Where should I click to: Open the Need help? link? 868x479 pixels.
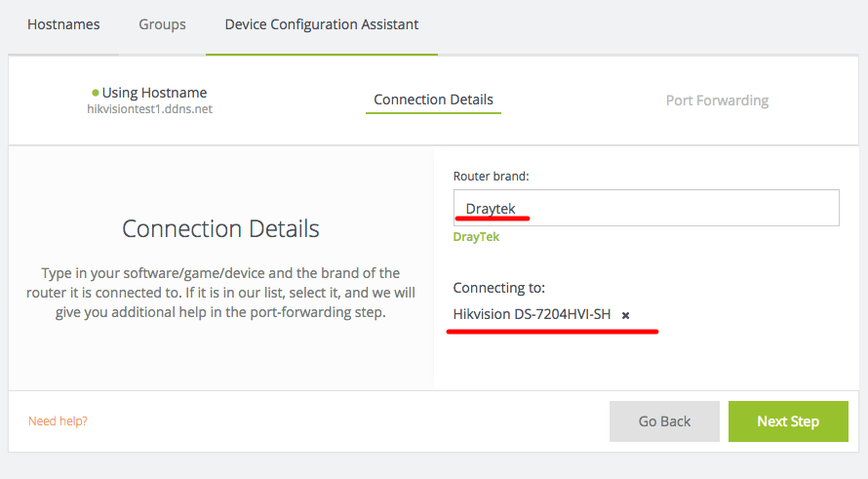pyautogui.click(x=58, y=420)
